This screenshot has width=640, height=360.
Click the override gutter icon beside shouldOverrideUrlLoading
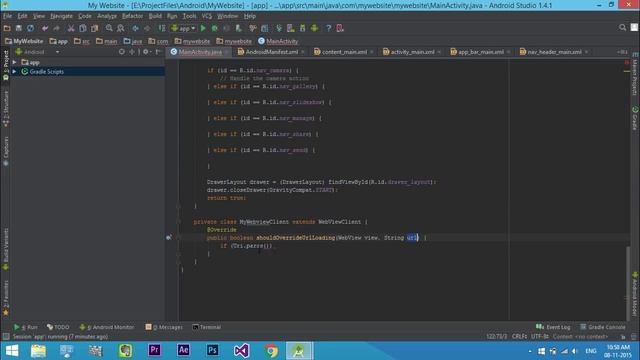point(169,237)
